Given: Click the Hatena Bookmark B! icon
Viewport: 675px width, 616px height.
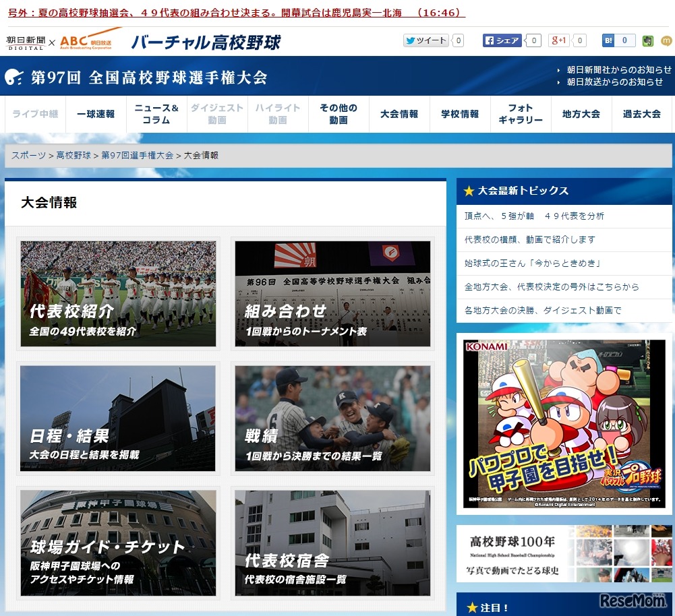Looking at the screenshot, I should [x=609, y=40].
